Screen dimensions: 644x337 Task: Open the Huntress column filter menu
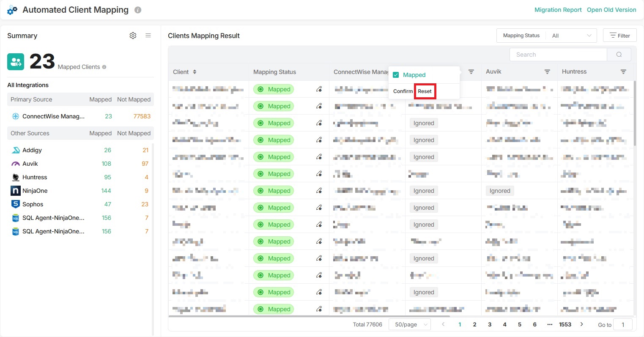click(x=623, y=71)
